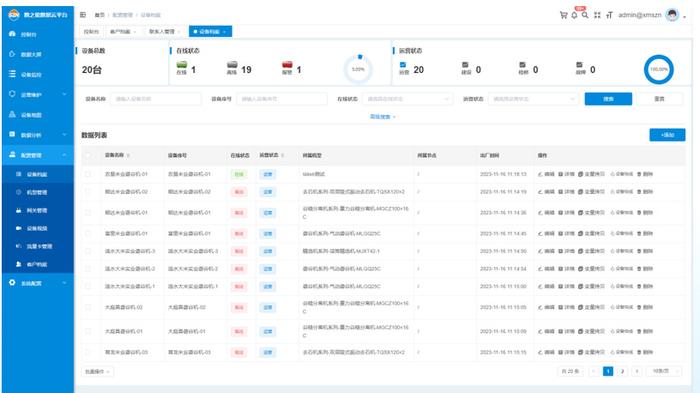
Task: Switch to the contact management page tab
Action: point(164,32)
